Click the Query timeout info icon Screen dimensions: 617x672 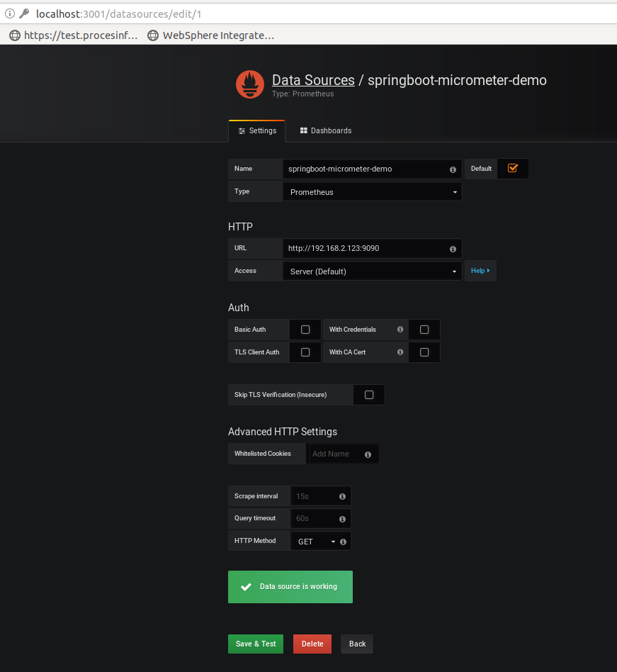342,519
